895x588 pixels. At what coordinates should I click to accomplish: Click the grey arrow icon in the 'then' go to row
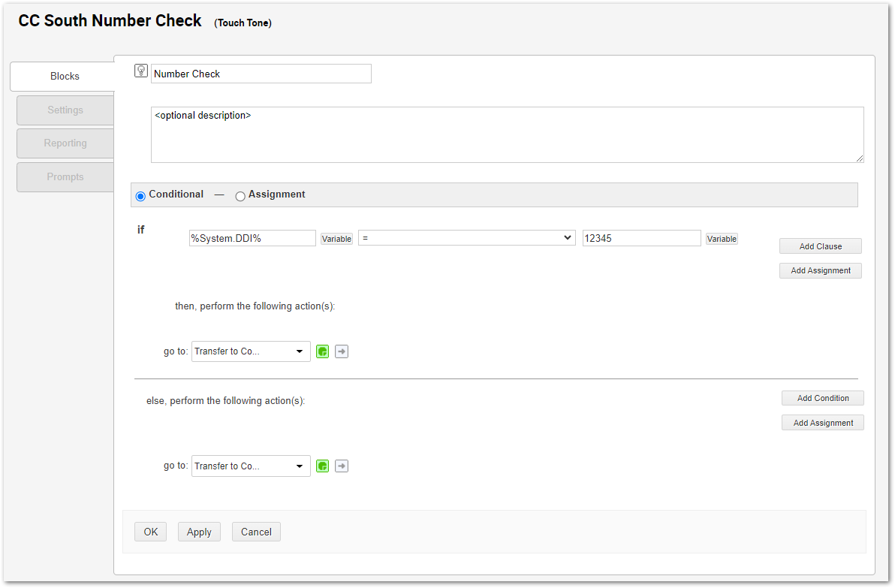point(342,351)
